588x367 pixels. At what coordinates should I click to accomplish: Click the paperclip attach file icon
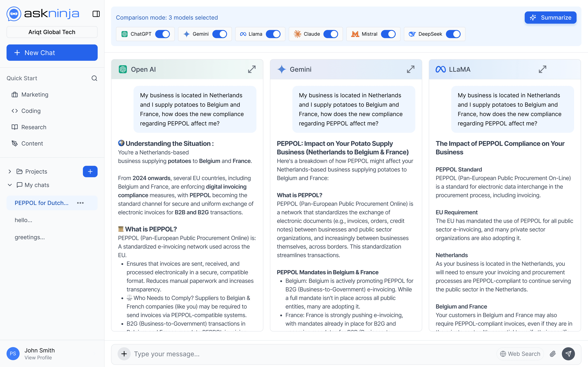(552, 354)
